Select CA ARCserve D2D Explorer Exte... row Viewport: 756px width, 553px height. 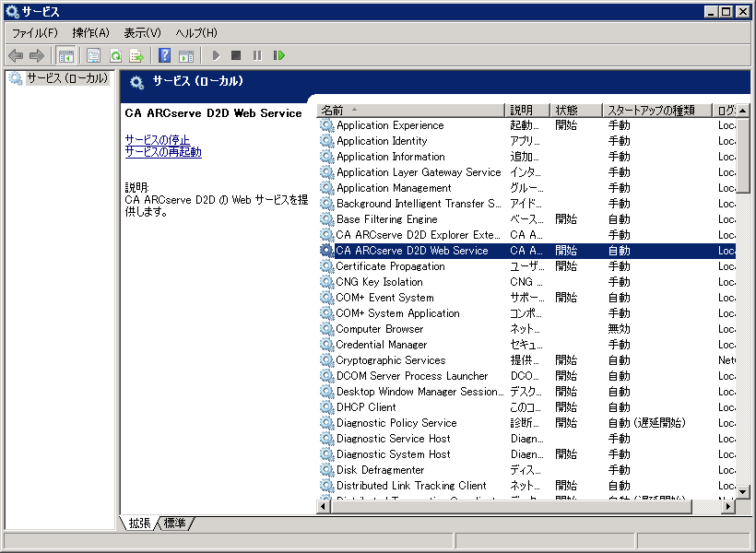(526, 235)
